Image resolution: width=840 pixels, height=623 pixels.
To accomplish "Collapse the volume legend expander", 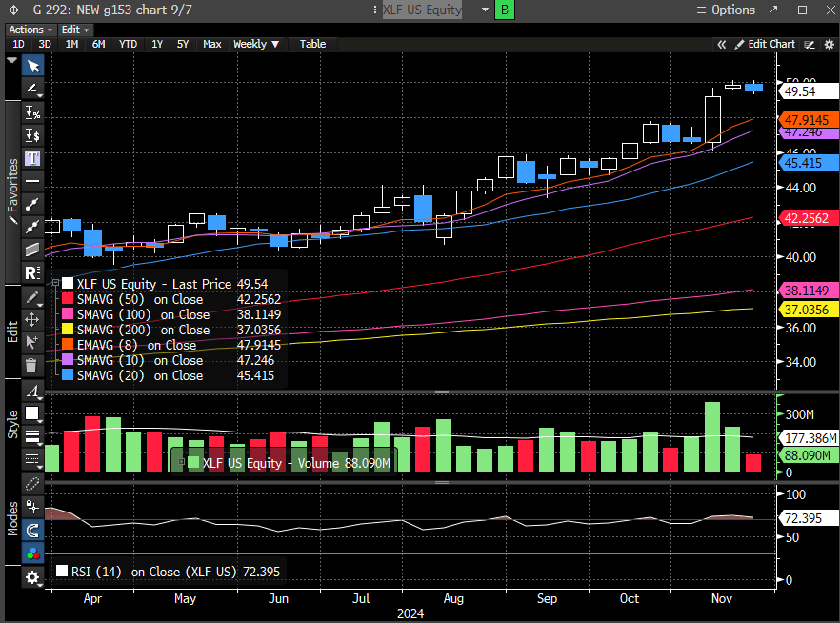I will (x=182, y=462).
